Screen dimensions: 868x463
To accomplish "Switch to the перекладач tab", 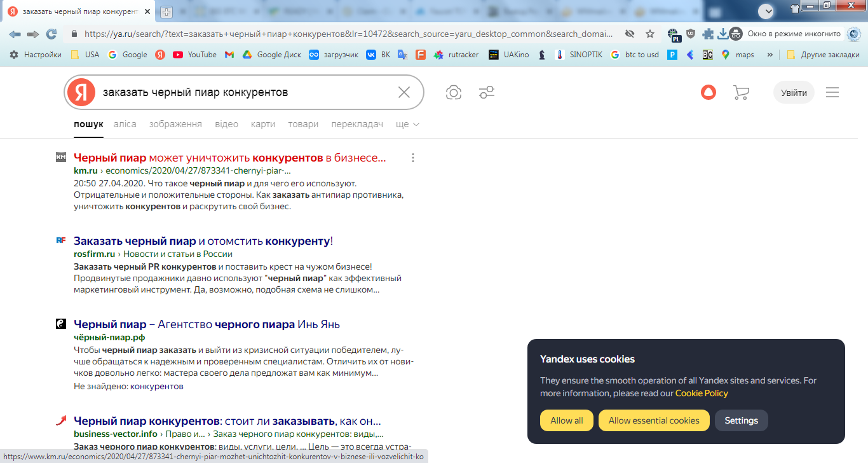I will [357, 125].
